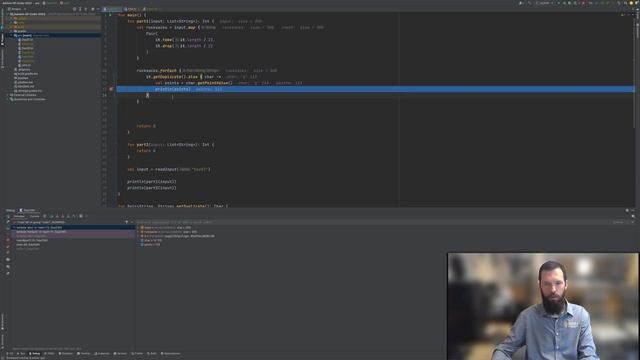This screenshot has width=640, height=360.
Task: Click Show Execution Point icon
Action: click(x=44, y=216)
